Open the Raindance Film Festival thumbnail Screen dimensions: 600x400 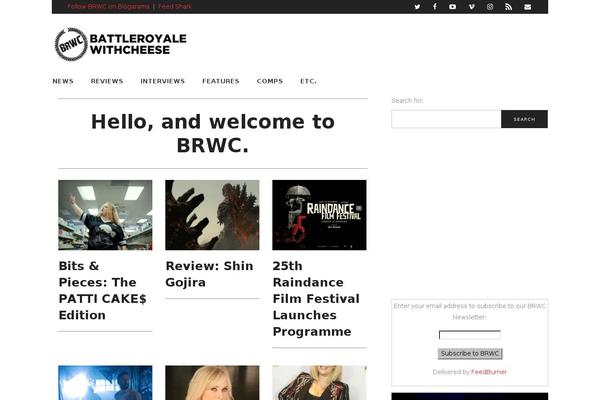319,215
